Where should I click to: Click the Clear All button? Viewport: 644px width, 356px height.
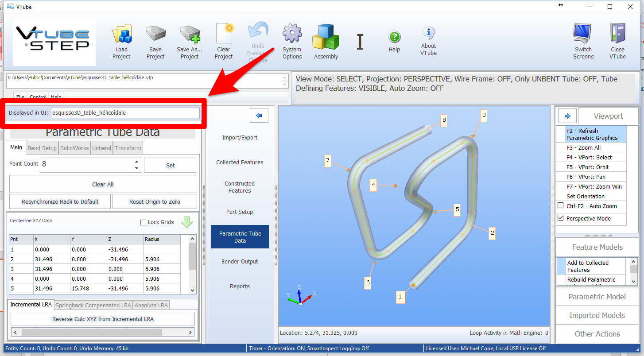coord(103,184)
